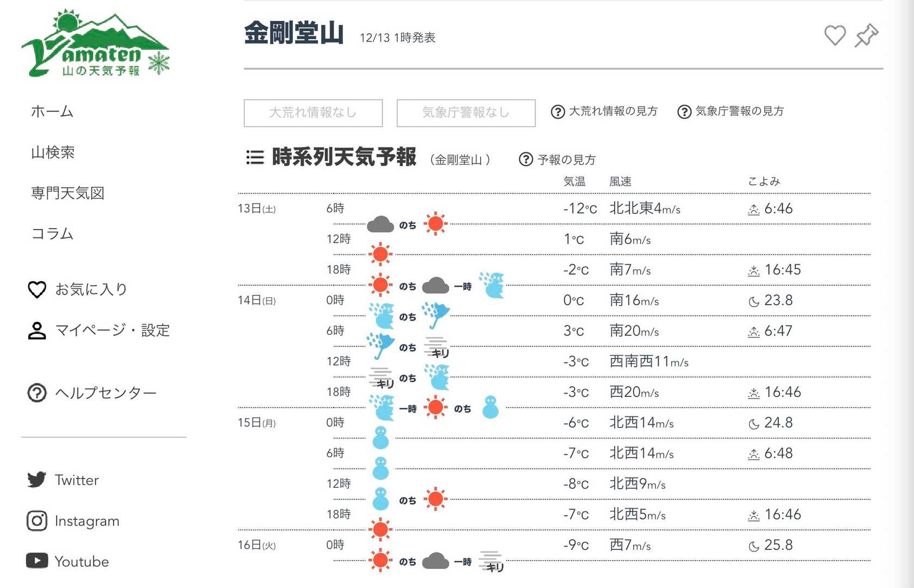Screen dimensions: 914x588
Task: Open the Twitter bird icon
Action: click(x=37, y=480)
